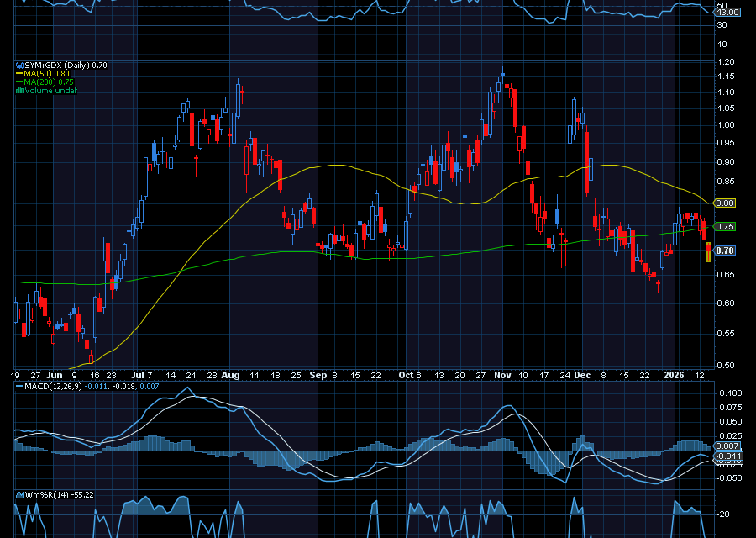Click the Volume histogram icon in the legend
The height and width of the screenshot is (538, 756).
click(x=18, y=88)
